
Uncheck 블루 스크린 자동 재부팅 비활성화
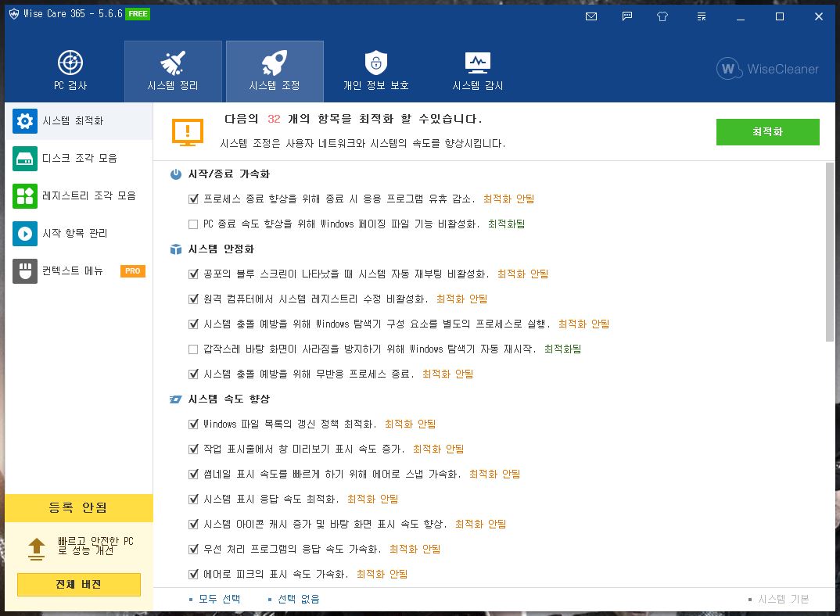tap(193, 274)
